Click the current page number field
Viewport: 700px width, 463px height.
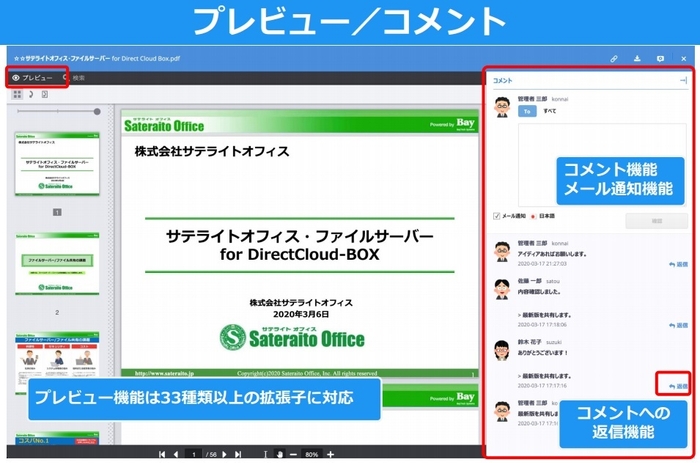193,454
